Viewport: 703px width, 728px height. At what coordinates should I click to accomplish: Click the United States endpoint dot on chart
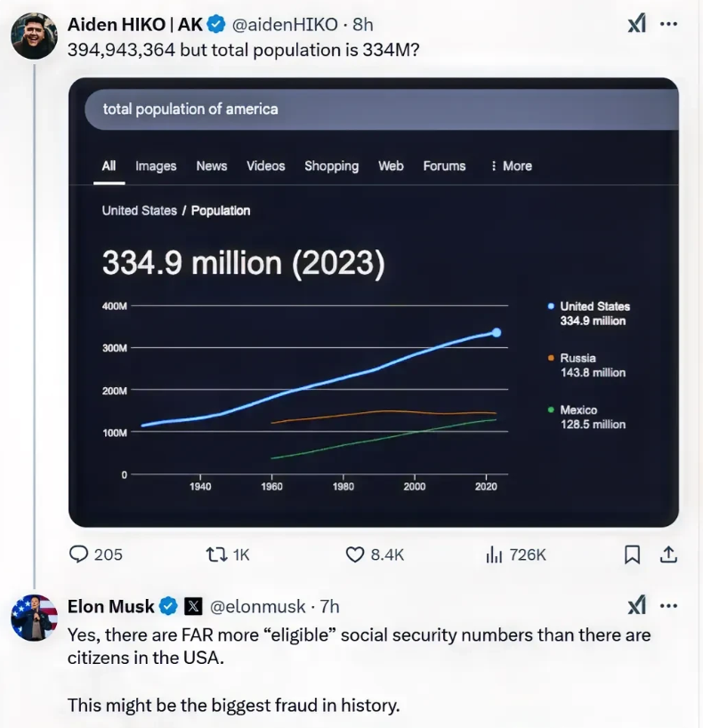(496, 332)
